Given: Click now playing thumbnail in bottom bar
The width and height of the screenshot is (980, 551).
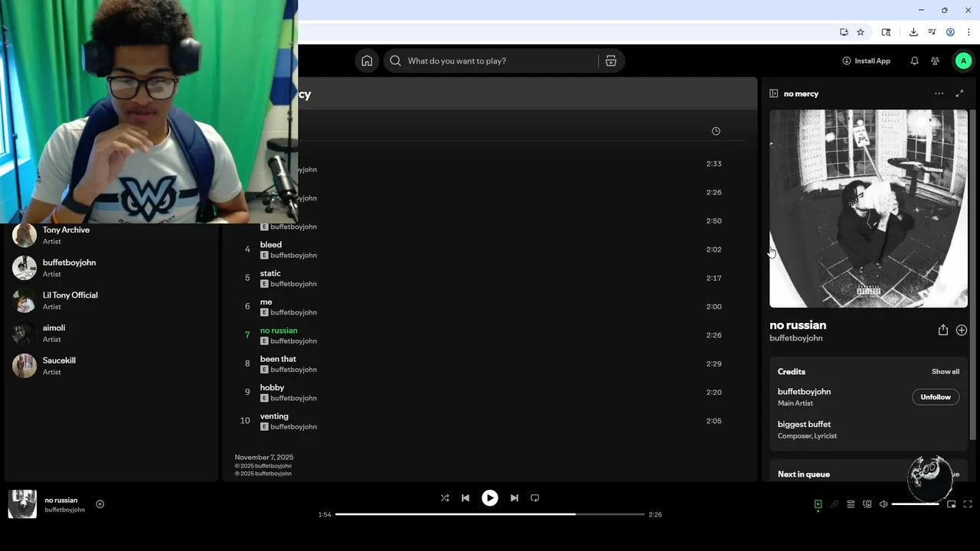Looking at the screenshot, I should pyautogui.click(x=22, y=504).
